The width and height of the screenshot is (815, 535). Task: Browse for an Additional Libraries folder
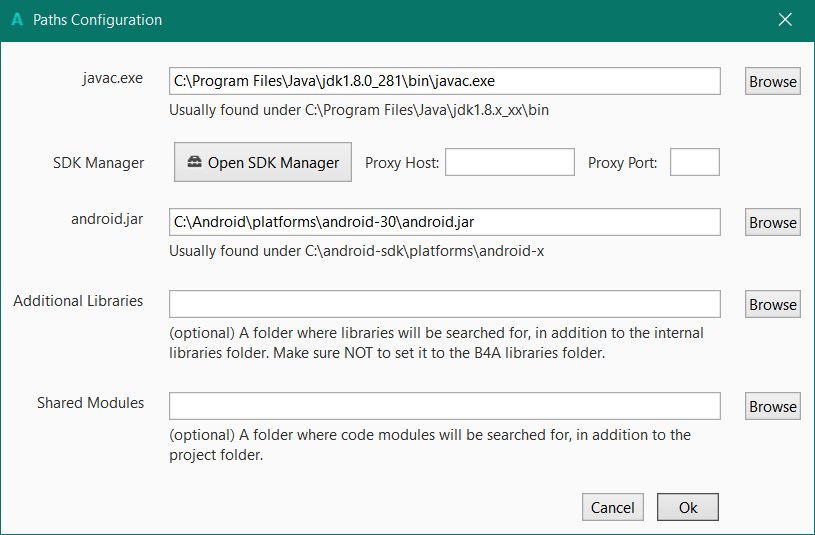point(772,305)
